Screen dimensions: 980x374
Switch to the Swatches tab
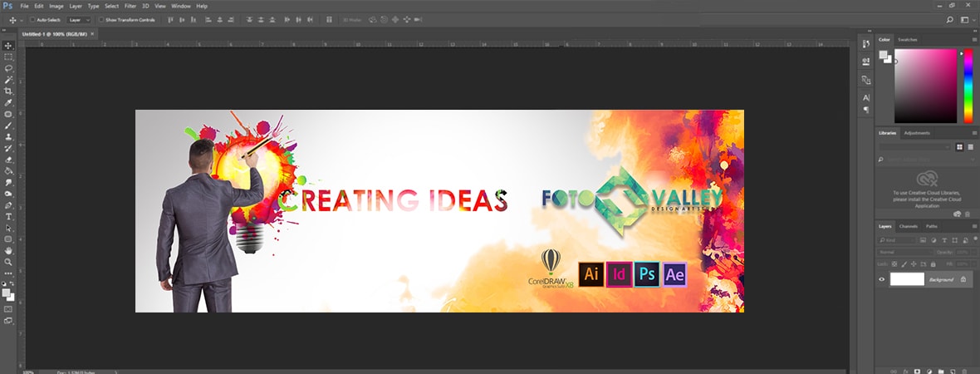pos(908,39)
